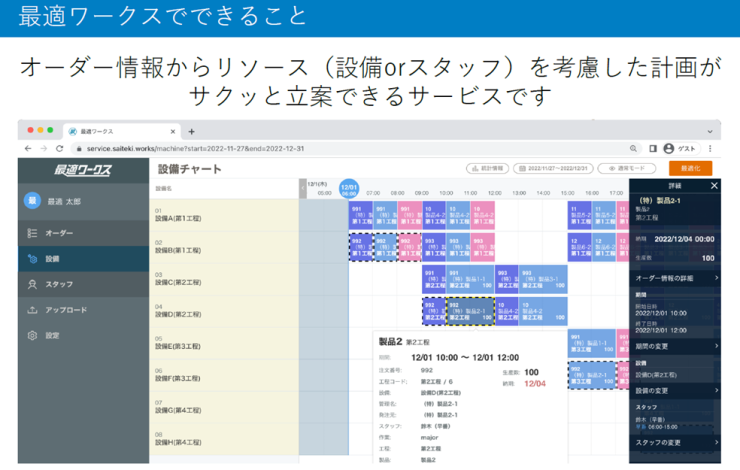Open the 統計情報 statistics button
Image resolution: width=740 pixels, height=470 pixels.
point(488,168)
